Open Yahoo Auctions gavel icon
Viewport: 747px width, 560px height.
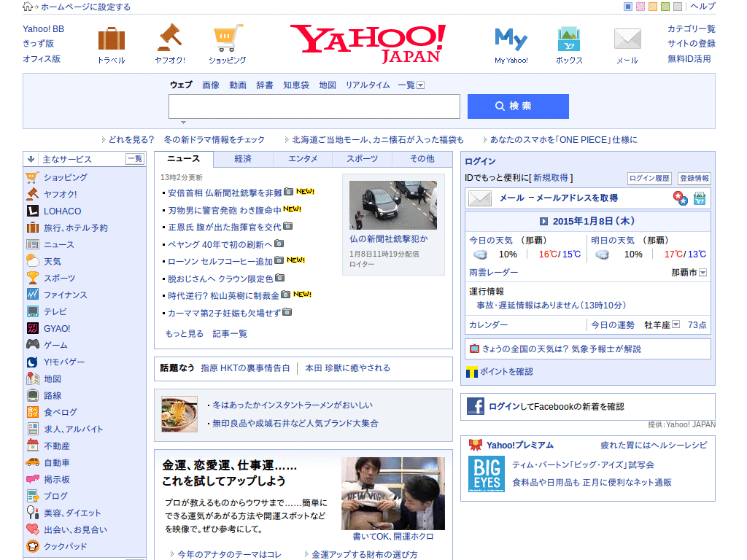(x=170, y=38)
